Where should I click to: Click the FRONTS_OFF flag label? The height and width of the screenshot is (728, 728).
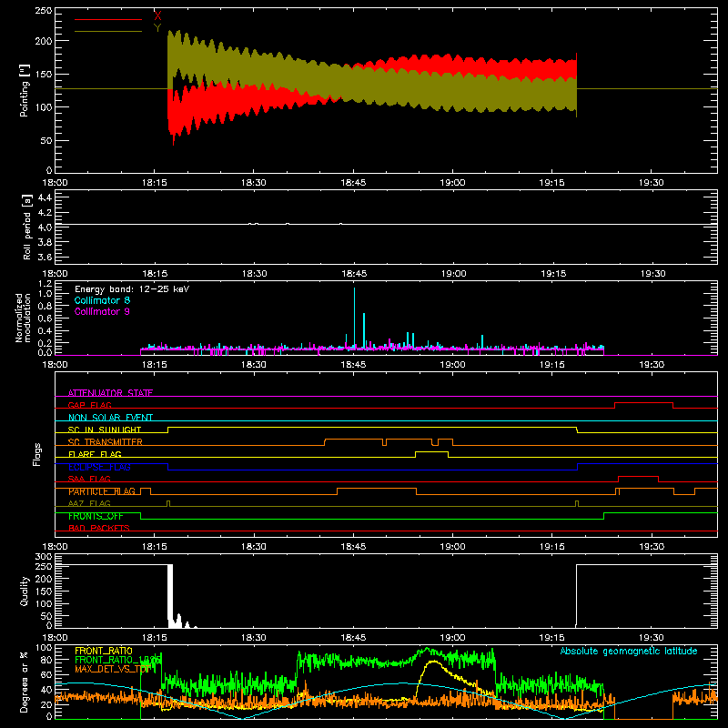point(96,516)
